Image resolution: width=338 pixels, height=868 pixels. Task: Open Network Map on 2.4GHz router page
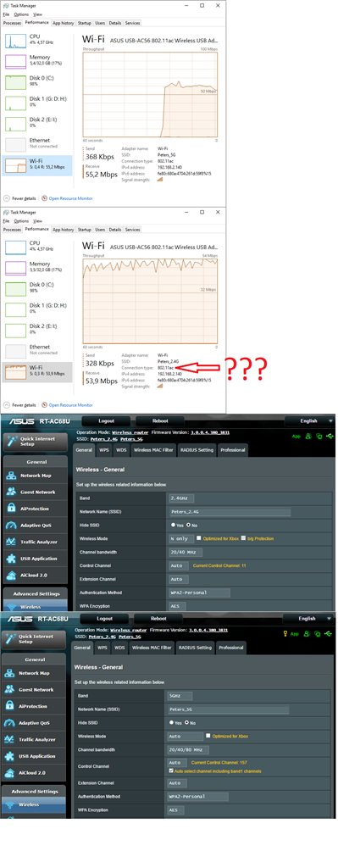[34, 476]
